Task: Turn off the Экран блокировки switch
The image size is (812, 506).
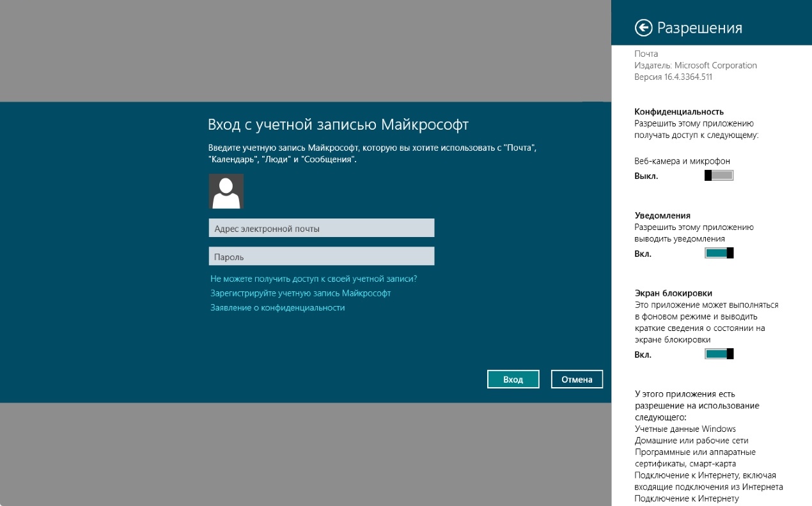Action: 719,354
